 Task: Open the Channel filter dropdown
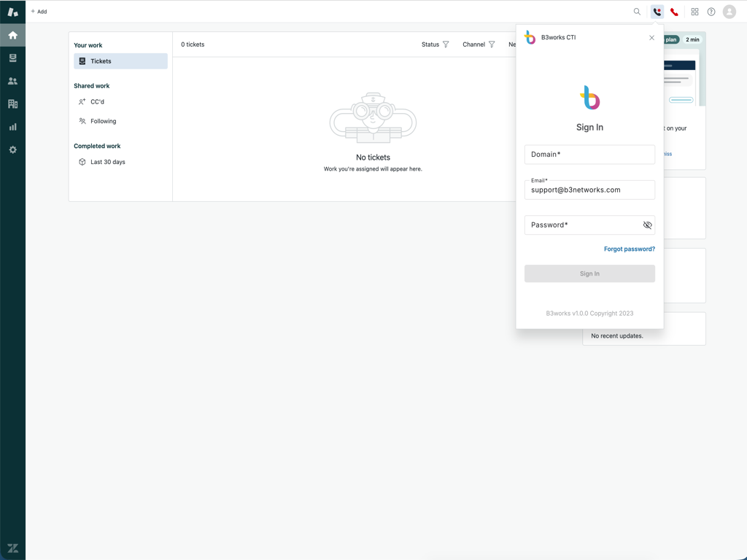(x=478, y=44)
